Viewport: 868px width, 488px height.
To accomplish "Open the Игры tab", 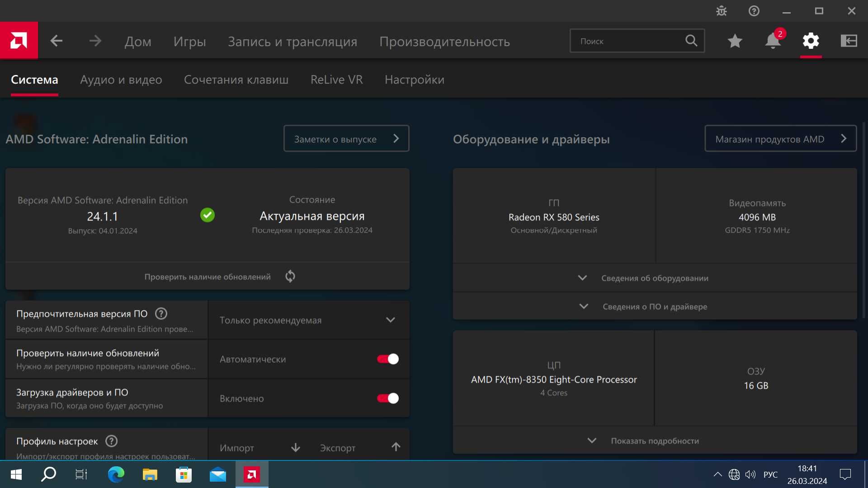I will coord(189,42).
